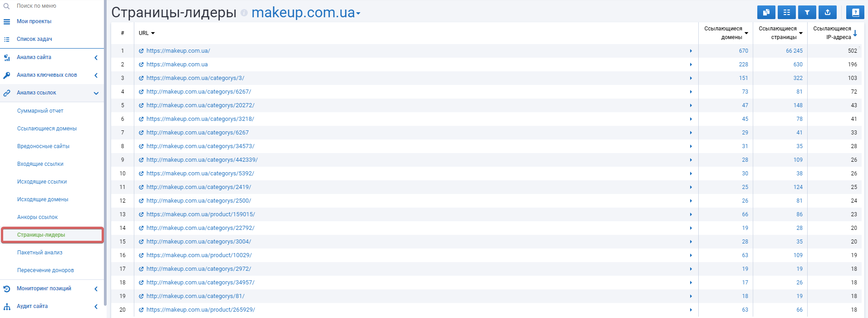Screen dimensions: 868x318
Task: Click the copy documents toolbar icon
Action: coord(766,12)
